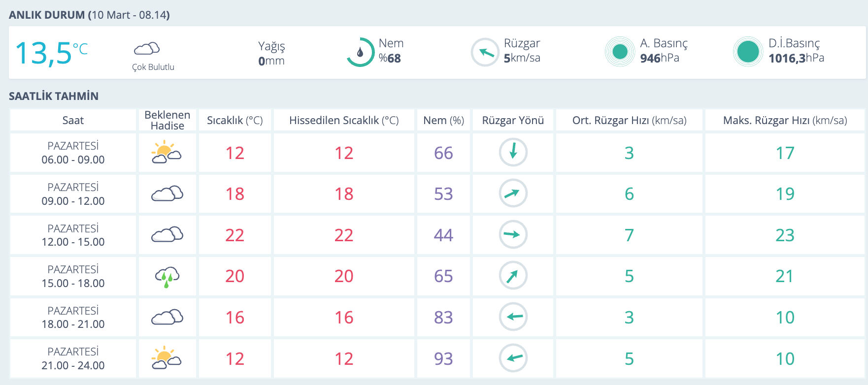This screenshot has height=385, width=868.
Task: Click the 13,5°C current temperature reading
Action: (51, 53)
